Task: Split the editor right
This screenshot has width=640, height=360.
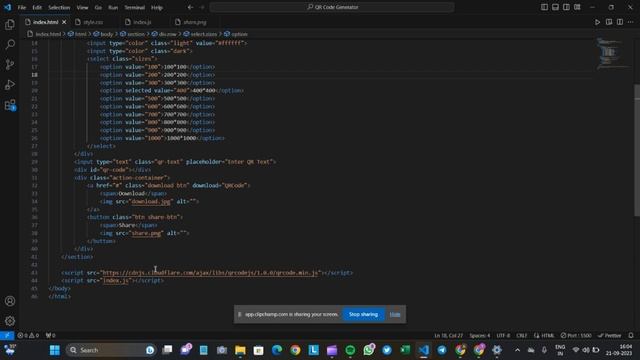Action: (620, 22)
